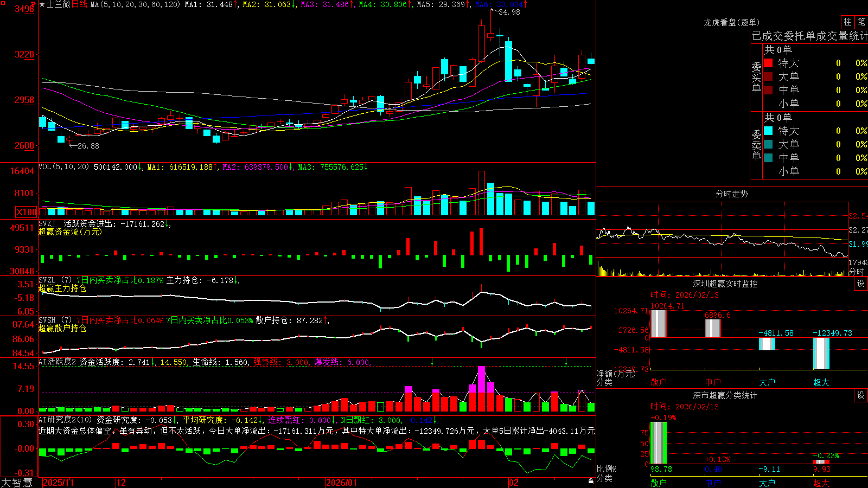Click the lock icon on the timeline bar
Viewport: 868px width, 488px height.
(591, 481)
